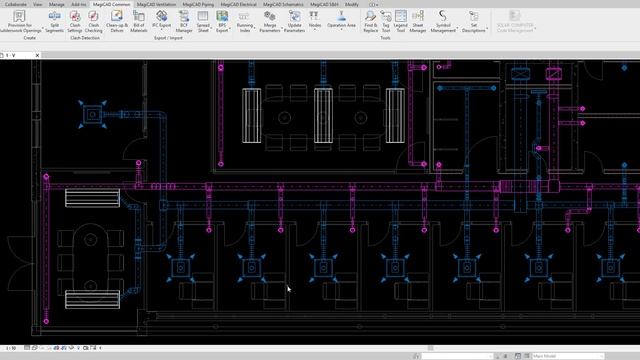The width and height of the screenshot is (640, 360).
Task: Close the 1 - V view tab
Action: (37, 55)
